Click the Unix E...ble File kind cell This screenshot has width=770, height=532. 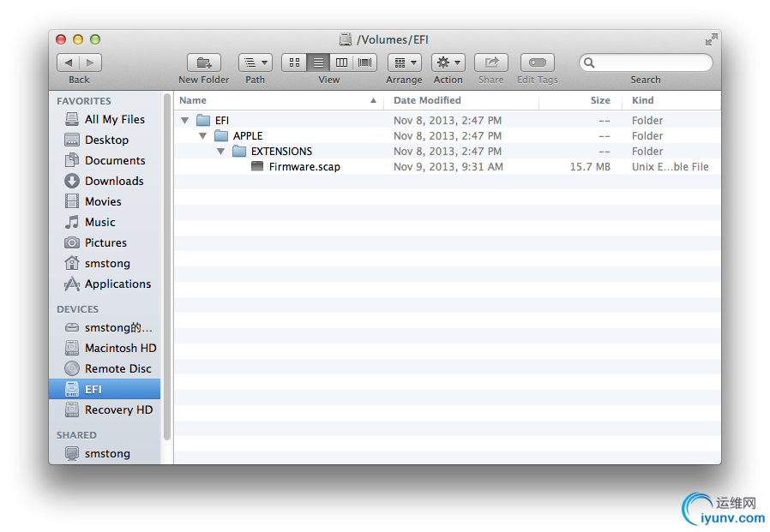pyautogui.click(x=670, y=167)
